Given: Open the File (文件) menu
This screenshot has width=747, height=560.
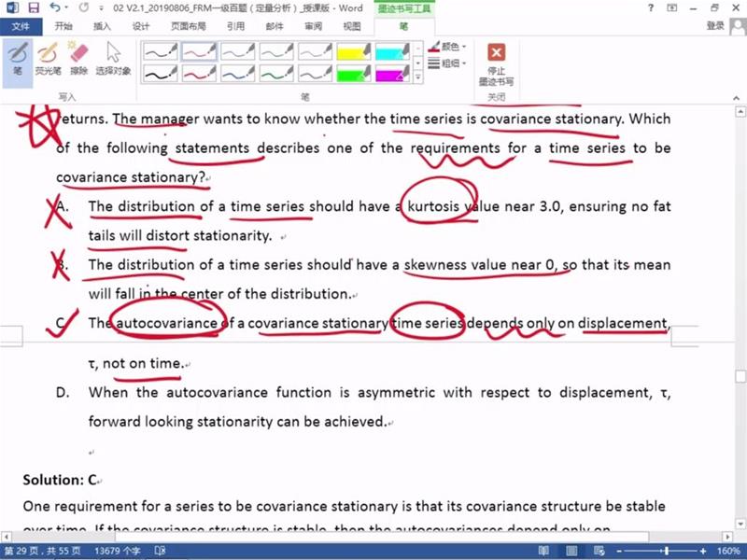Looking at the screenshot, I should pos(21,26).
